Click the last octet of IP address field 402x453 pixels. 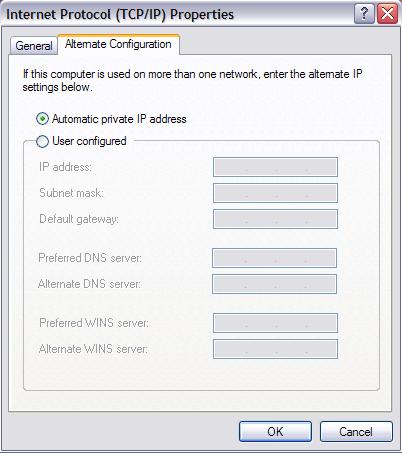click(x=322, y=167)
